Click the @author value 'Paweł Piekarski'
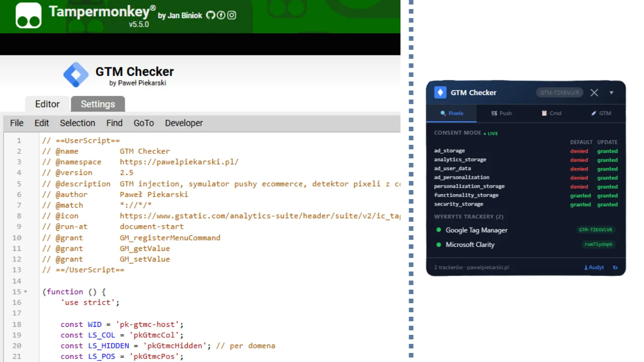 154,195
